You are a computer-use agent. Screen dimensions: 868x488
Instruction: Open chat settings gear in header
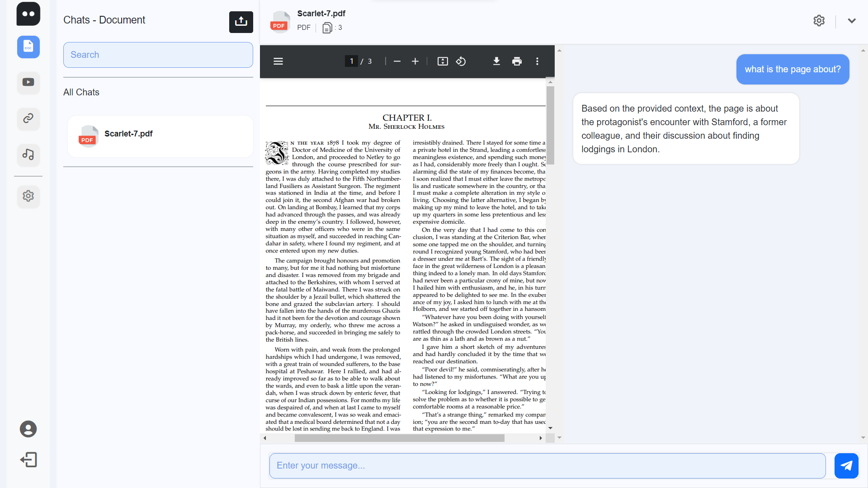[x=819, y=21]
